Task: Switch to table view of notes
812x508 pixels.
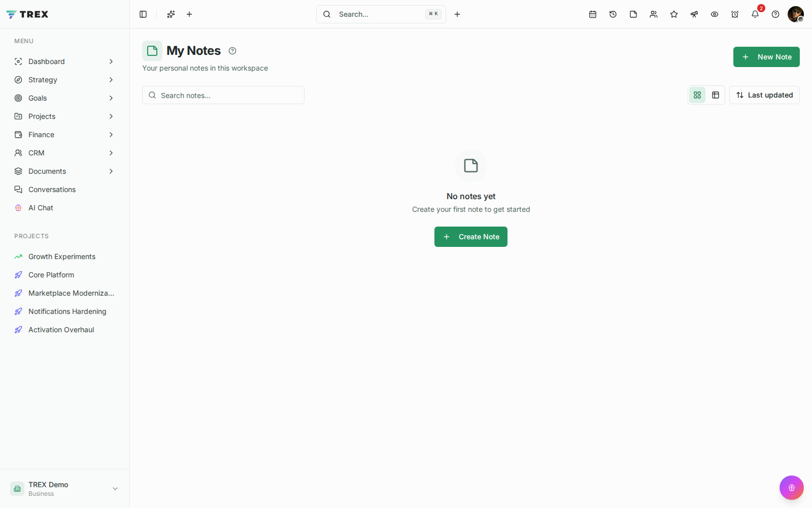Action: (716, 95)
